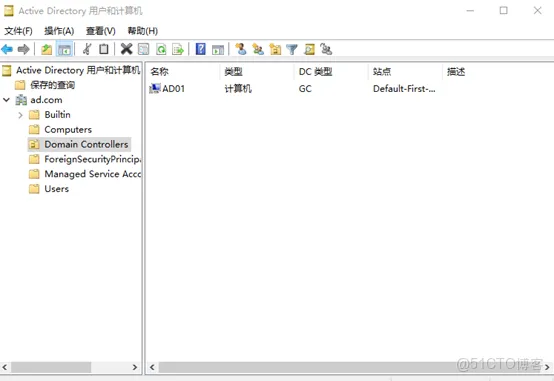Open the 帮助(H) menu
554x381 pixels.
(143, 31)
